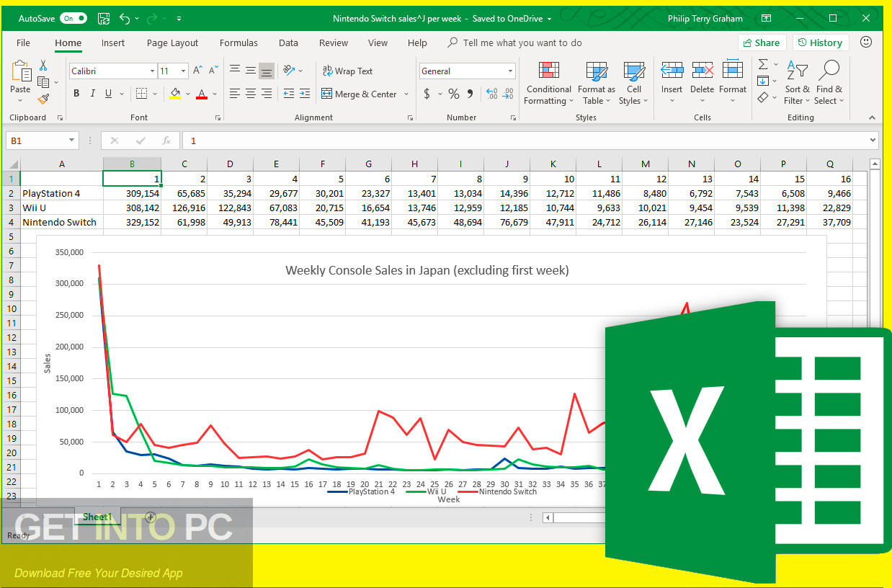Toggle Merge & Center
This screenshot has height=588, width=892.
pos(359,94)
